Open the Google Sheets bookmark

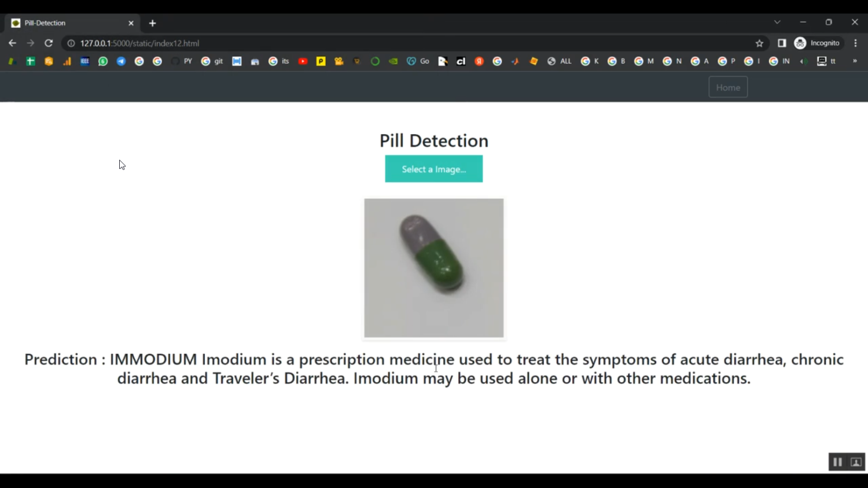point(31,61)
